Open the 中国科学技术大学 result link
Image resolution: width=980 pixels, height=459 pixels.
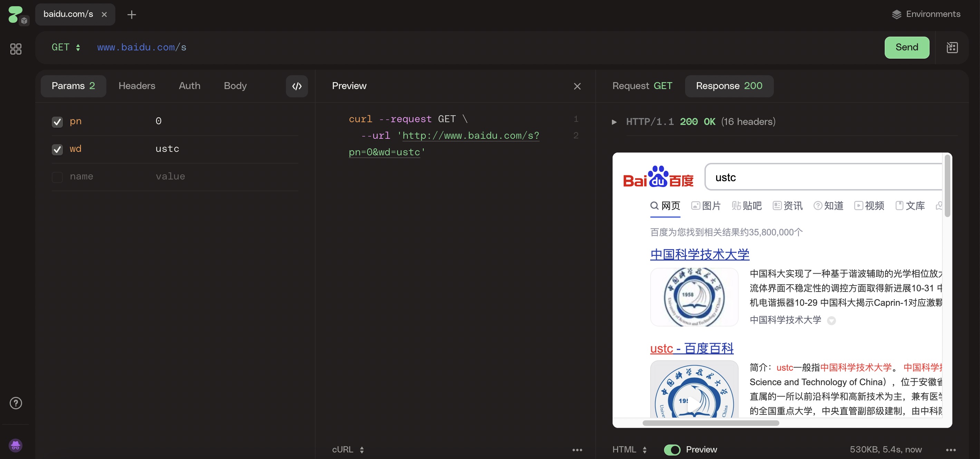pos(700,254)
